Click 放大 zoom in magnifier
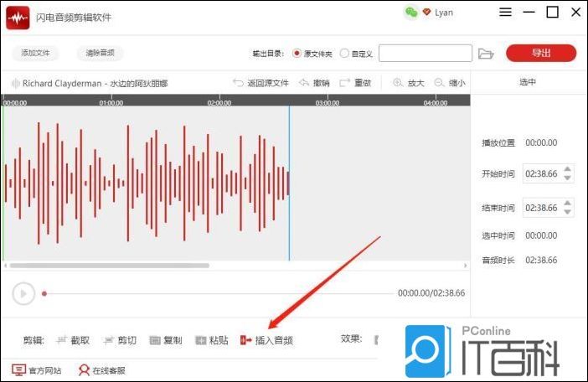The image size is (588, 382). coord(408,83)
